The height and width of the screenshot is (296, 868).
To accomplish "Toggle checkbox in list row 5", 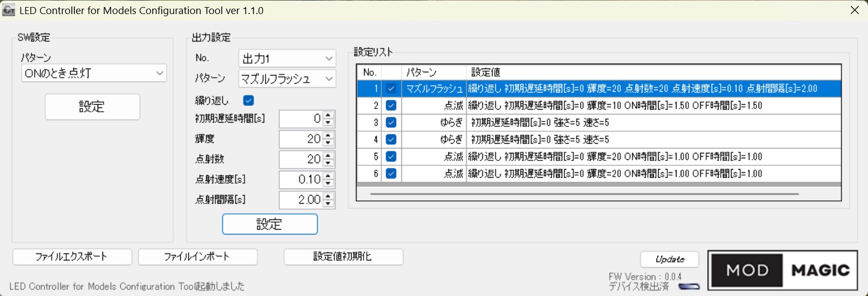I will pos(391,157).
